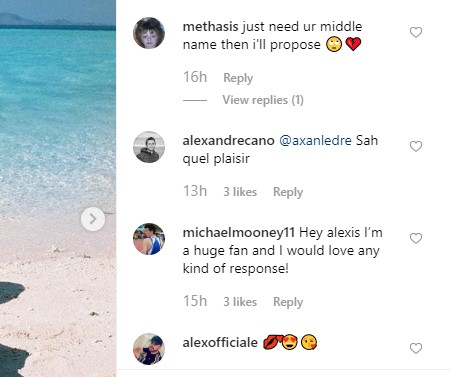View the 3 likes on alexandrecano's comment
The height and width of the screenshot is (377, 450).
pyautogui.click(x=240, y=192)
